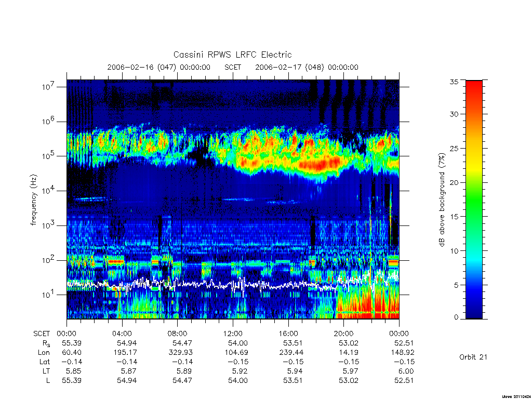Screen dimensions: 532x399
Task: Click the 10^3 frequency tick label
Action: [x=49, y=225]
